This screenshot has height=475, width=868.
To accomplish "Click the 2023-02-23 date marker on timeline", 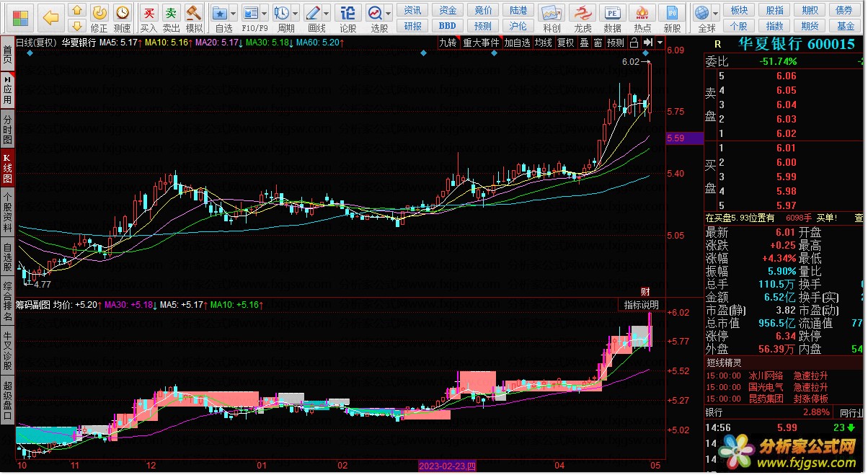I will pos(447,466).
